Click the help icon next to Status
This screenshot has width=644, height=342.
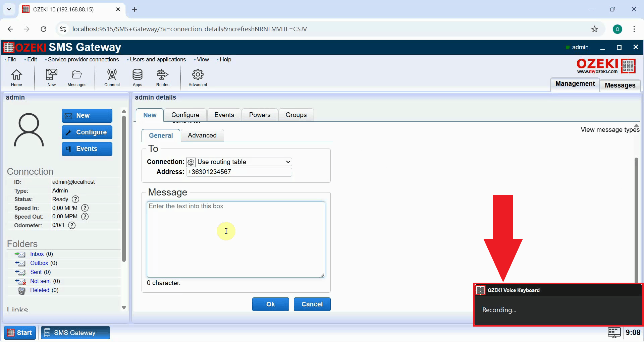pos(75,199)
